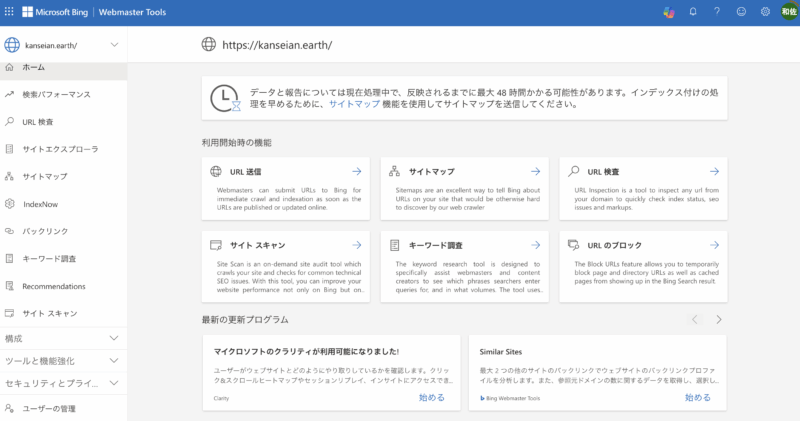Open the キーワード調査 card arrow
This screenshot has width=800, height=421.
[535, 245]
